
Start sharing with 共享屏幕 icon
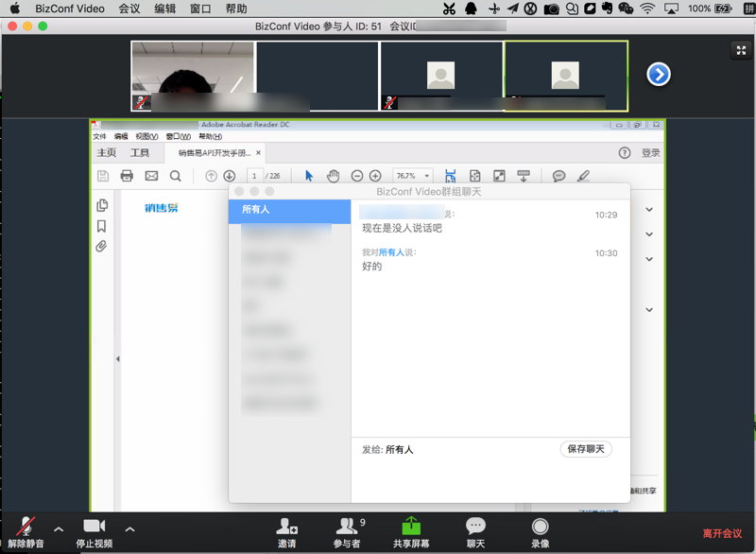click(411, 533)
